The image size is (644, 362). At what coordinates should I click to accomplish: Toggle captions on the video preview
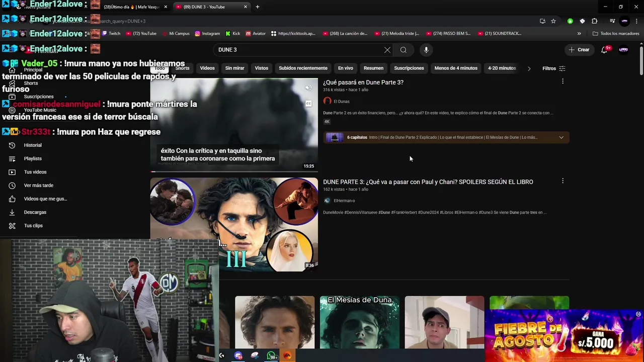[308, 104]
